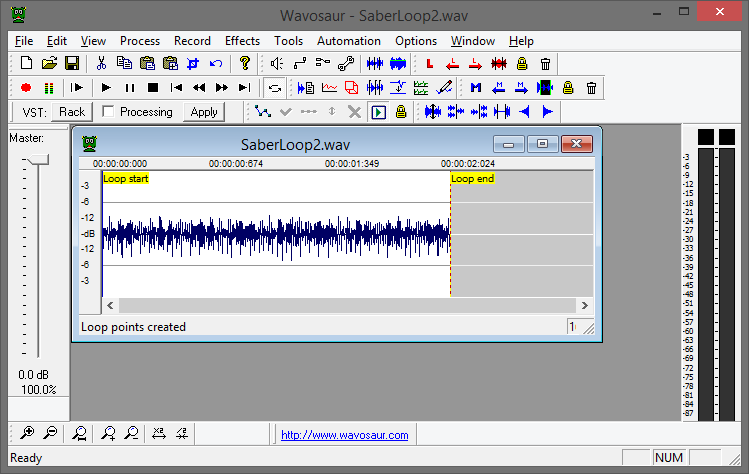749x474 pixels.
Task: Click the automation envelope points icon
Action: [263, 112]
